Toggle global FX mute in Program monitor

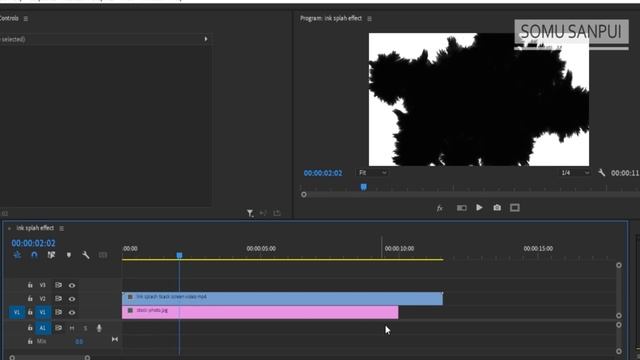tap(440, 208)
